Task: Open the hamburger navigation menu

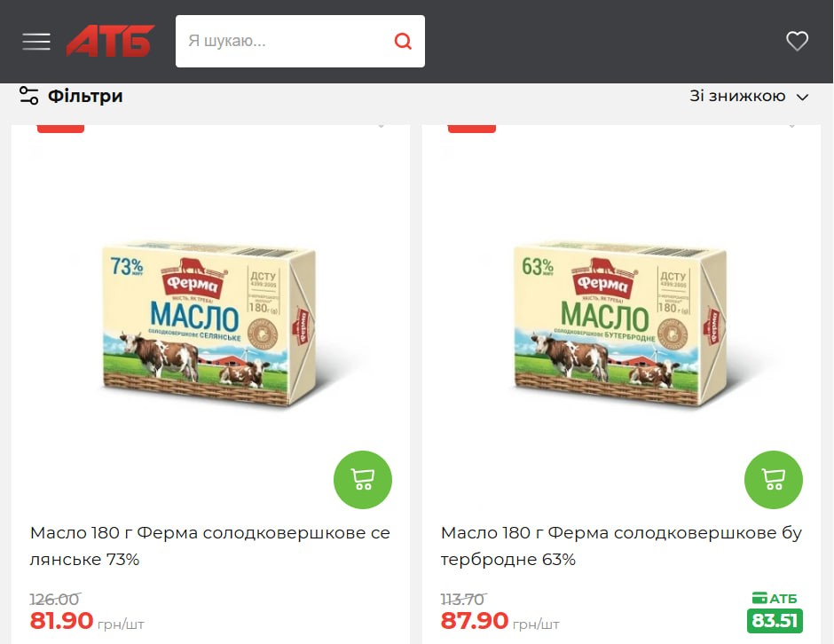Action: (36, 42)
